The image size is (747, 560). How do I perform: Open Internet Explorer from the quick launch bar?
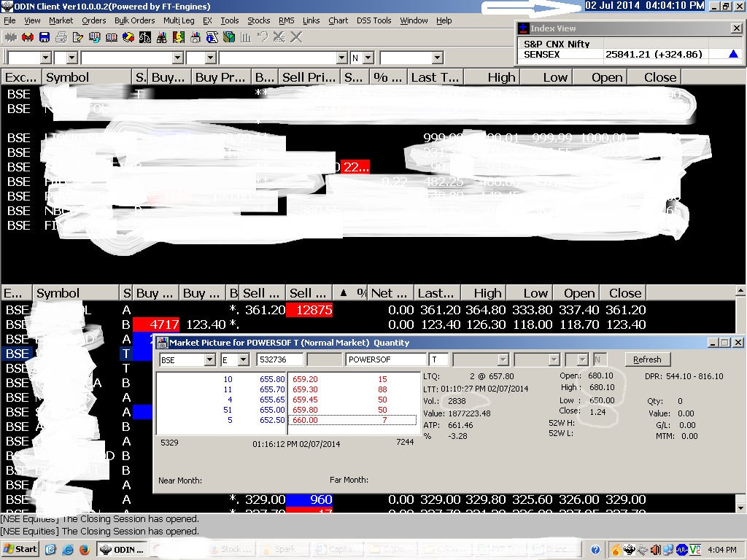[x=67, y=550]
